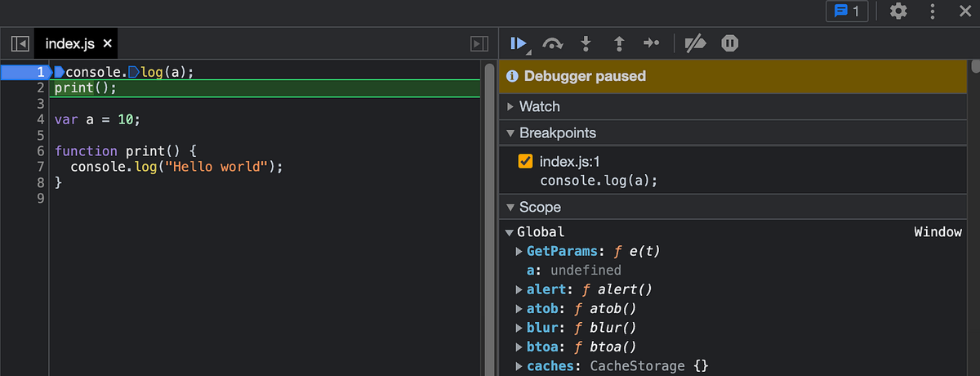Click the Debugger paused banner text
This screenshot has height=376, width=980.
(585, 76)
